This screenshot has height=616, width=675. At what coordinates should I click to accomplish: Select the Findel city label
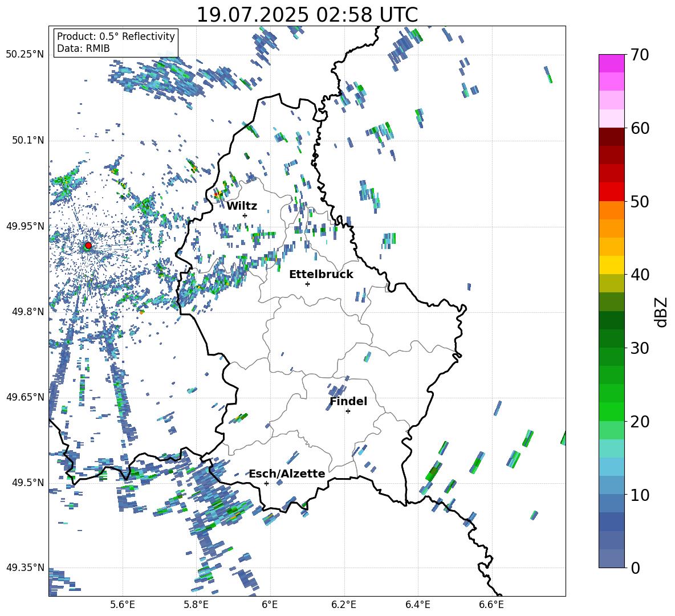point(348,401)
